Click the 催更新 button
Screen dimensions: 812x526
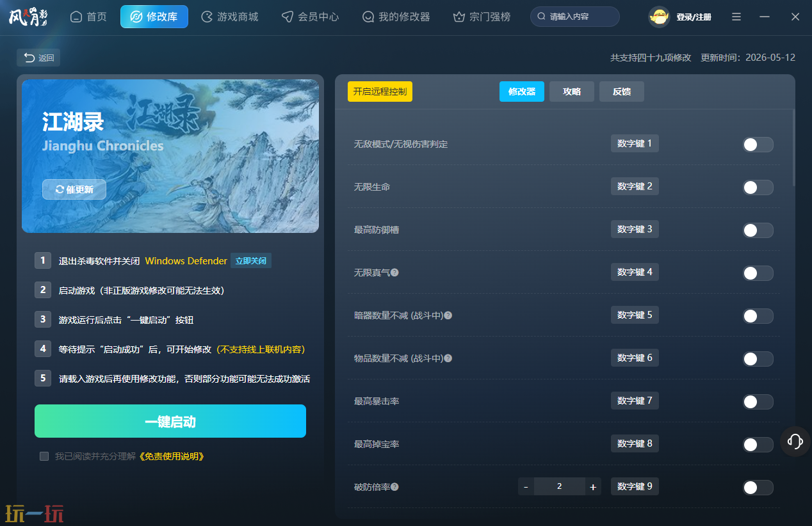coord(74,189)
